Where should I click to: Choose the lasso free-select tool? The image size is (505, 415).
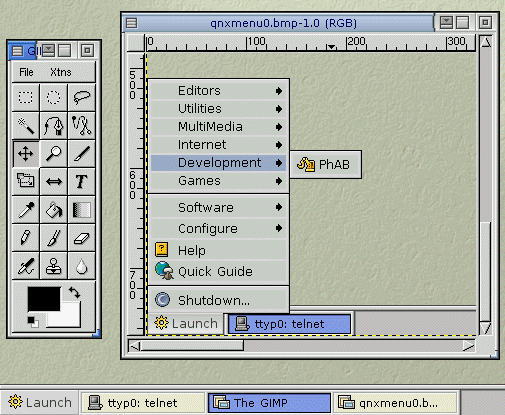pos(82,97)
